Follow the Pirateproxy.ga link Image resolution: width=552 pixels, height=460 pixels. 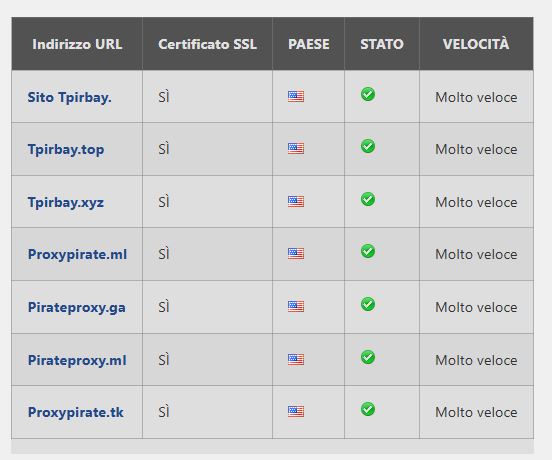pyautogui.click(x=76, y=307)
